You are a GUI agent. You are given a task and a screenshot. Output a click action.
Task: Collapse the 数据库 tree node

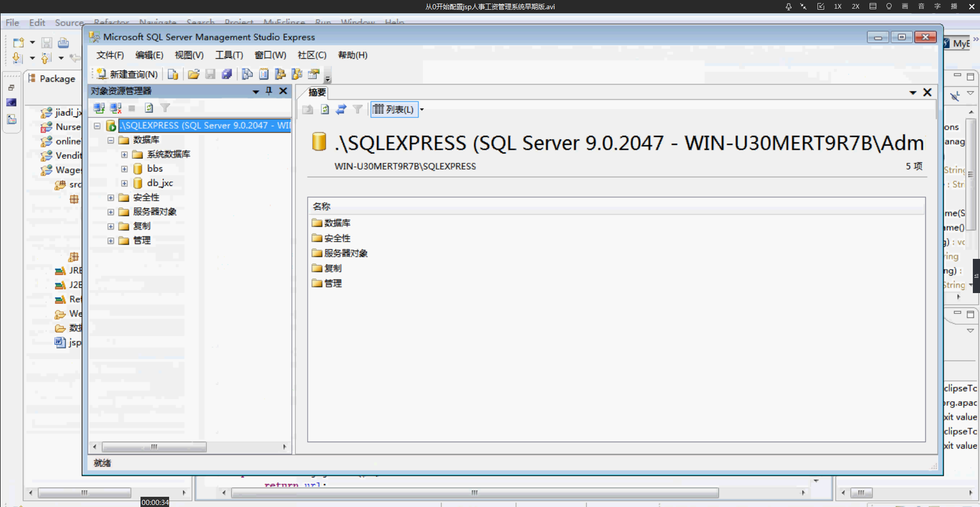[110, 140]
